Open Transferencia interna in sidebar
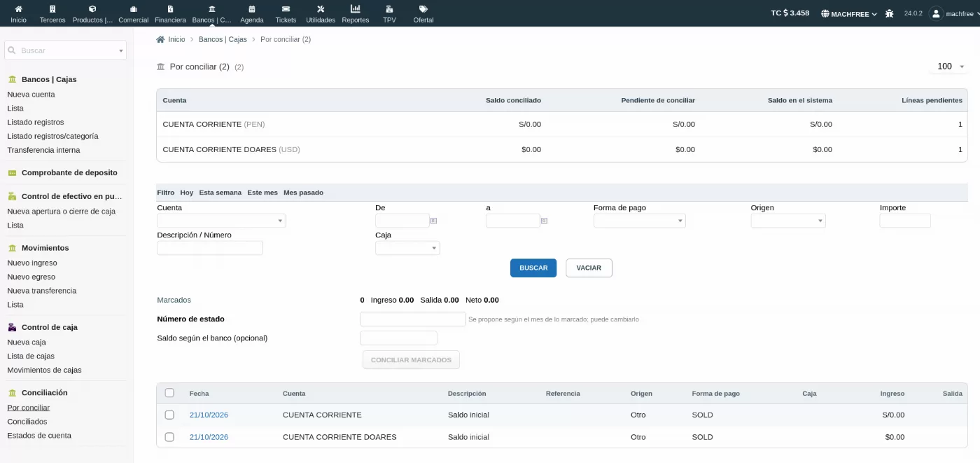This screenshot has width=980, height=463. [x=43, y=150]
